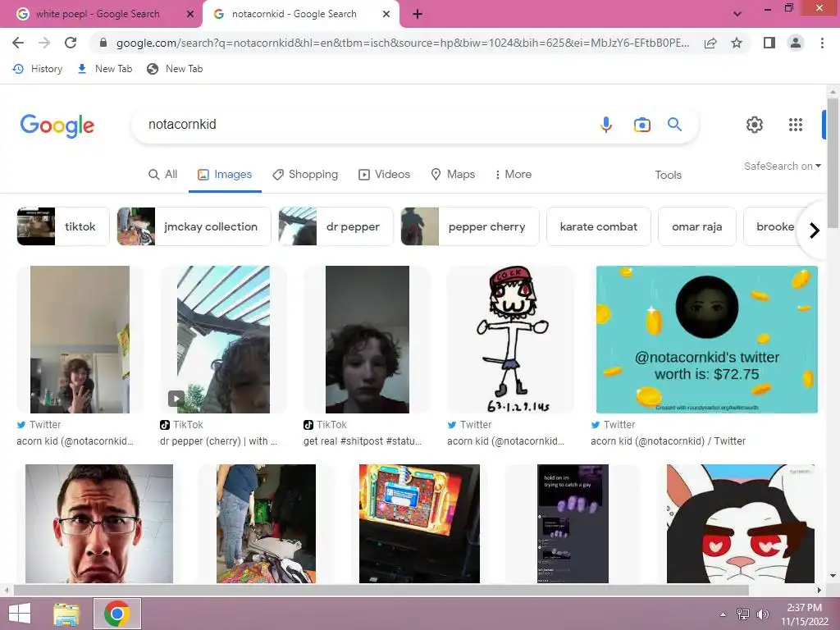The height and width of the screenshot is (630, 840).
Task: Open the first Twitter selfie thumbnail
Action: [x=80, y=340]
